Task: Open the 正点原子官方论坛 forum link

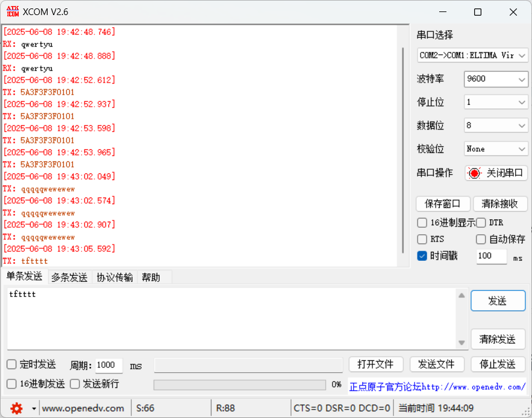Action: click(437, 387)
